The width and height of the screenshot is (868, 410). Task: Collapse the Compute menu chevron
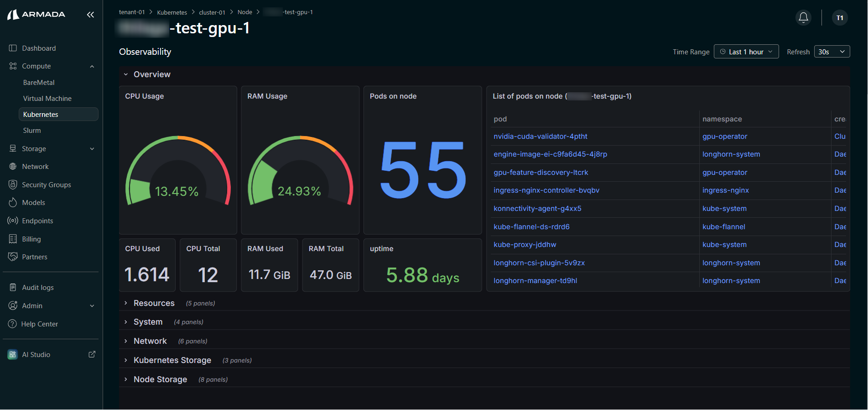tap(92, 66)
